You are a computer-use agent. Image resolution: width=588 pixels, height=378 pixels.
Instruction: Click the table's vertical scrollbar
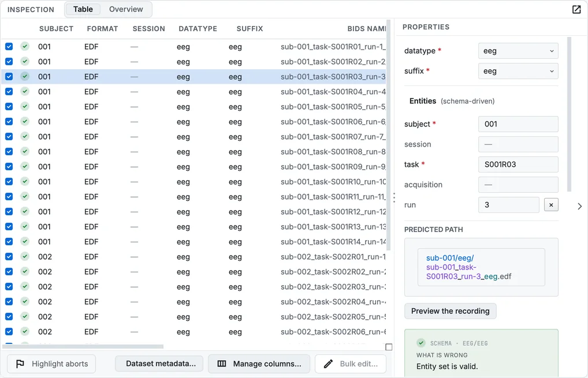click(x=389, y=135)
